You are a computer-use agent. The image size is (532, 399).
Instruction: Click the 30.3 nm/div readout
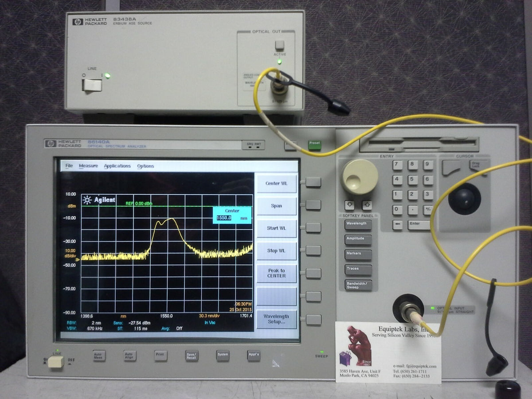[x=210, y=316]
